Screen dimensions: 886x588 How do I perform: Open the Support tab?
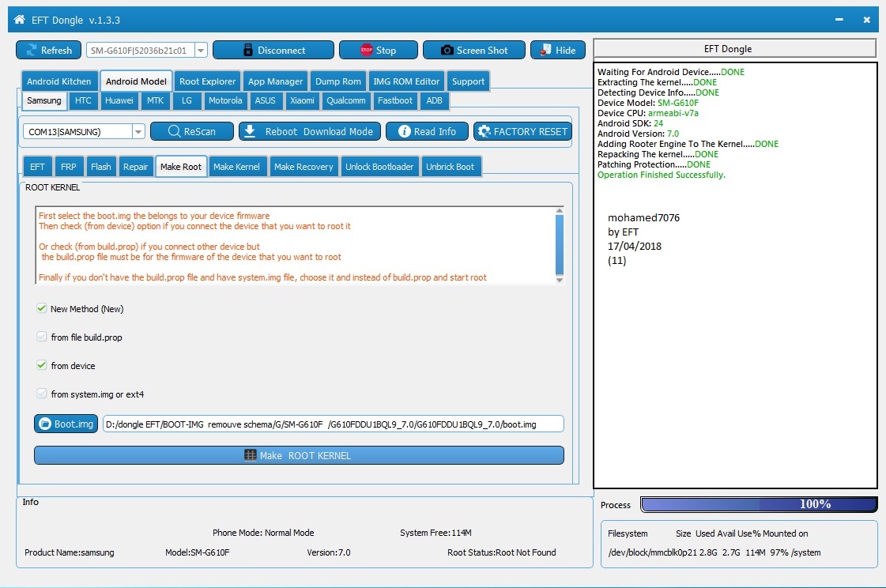[468, 81]
